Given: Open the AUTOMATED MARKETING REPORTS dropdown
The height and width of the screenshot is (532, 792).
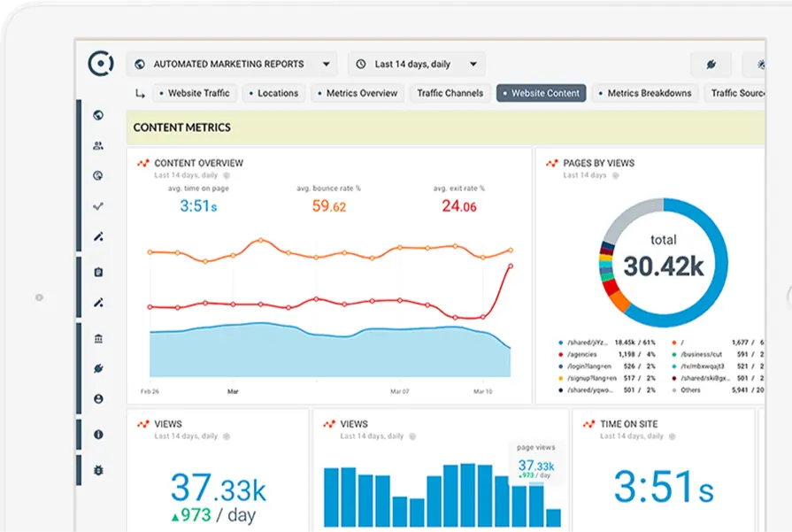Looking at the screenshot, I should 233,64.
